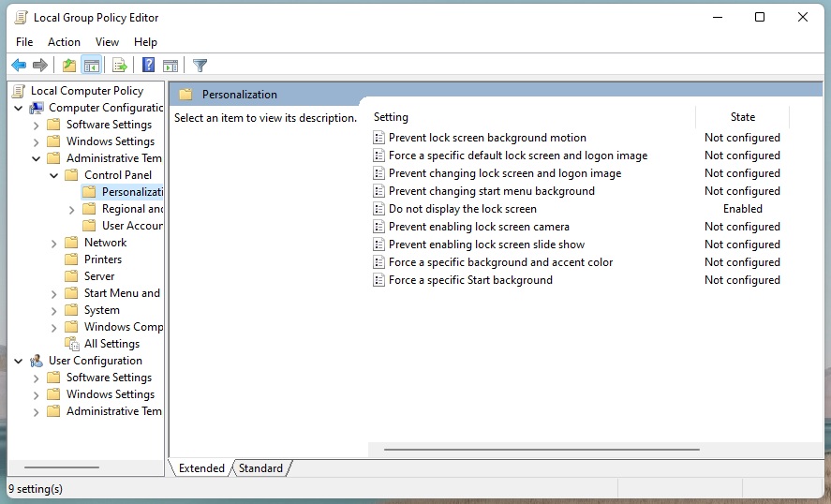Click the Local Computer Policy scroll icon
This screenshot has height=504, width=831.
click(x=19, y=91)
